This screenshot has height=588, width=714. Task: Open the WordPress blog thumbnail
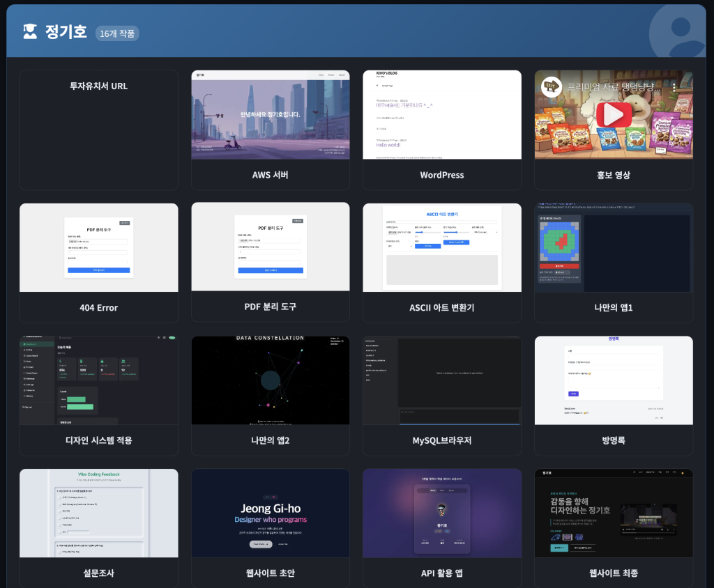point(442,115)
